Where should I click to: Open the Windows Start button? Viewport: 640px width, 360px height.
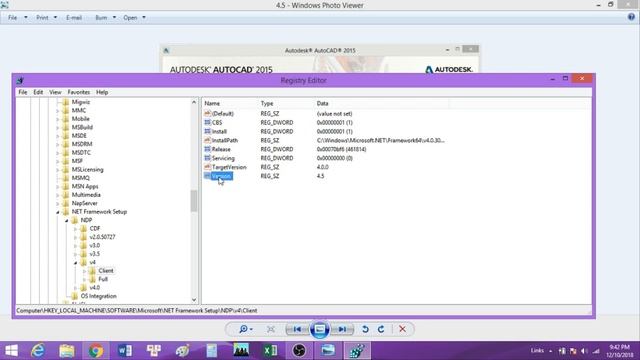pos(11,351)
